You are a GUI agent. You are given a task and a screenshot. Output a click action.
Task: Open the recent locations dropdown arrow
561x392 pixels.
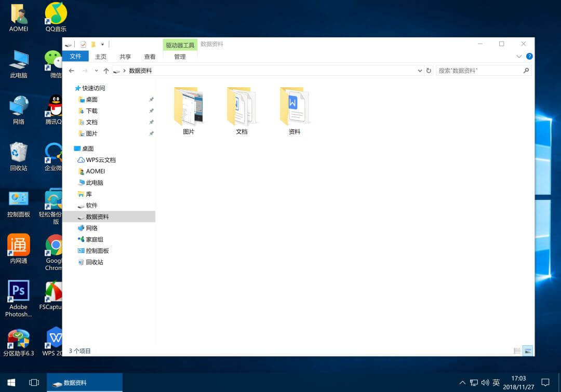tap(96, 71)
